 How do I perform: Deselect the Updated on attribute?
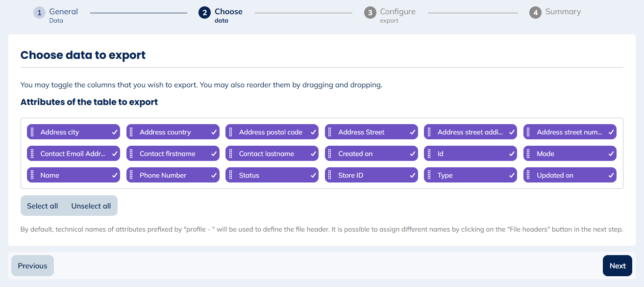[x=611, y=175]
